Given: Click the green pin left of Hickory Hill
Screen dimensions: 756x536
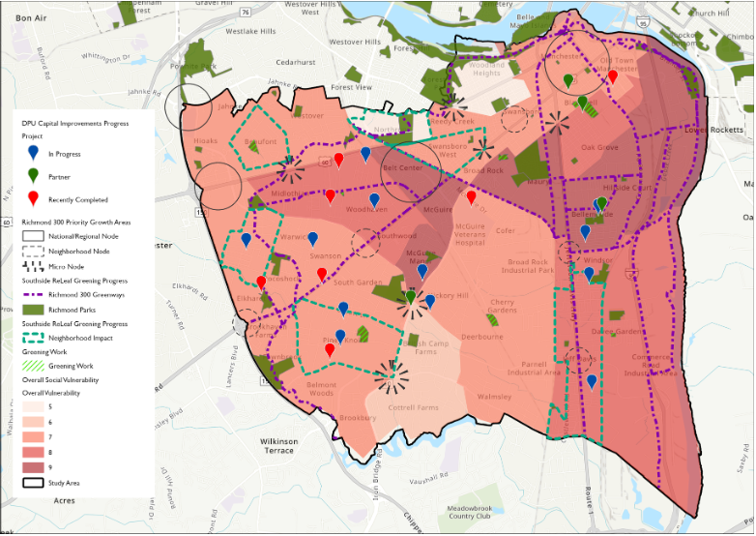Looking at the screenshot, I should pyautogui.click(x=410, y=297).
